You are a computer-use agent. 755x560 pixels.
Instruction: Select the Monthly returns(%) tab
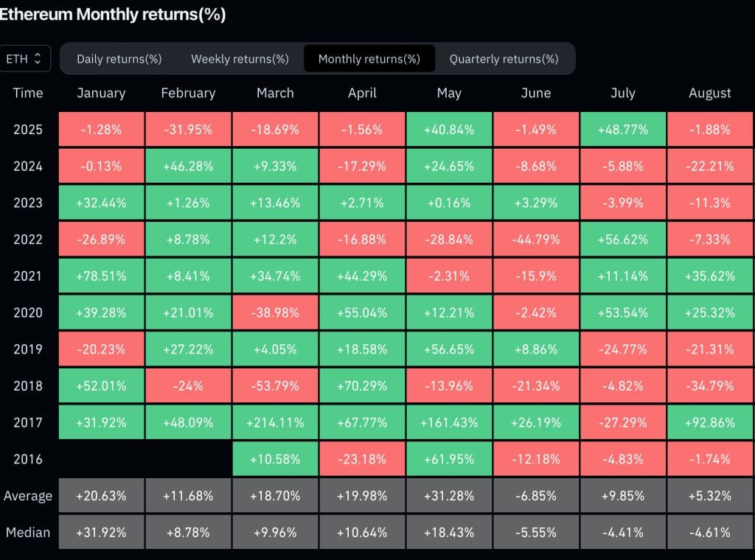[x=369, y=59]
